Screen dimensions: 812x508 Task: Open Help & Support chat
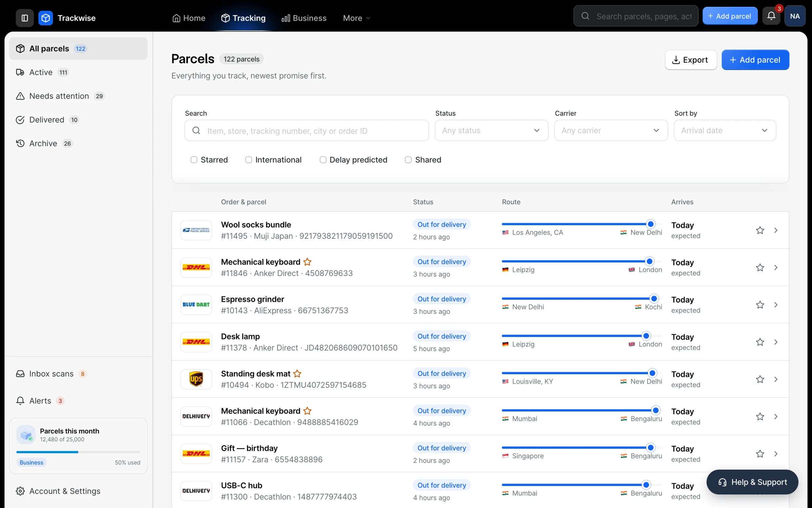752,482
